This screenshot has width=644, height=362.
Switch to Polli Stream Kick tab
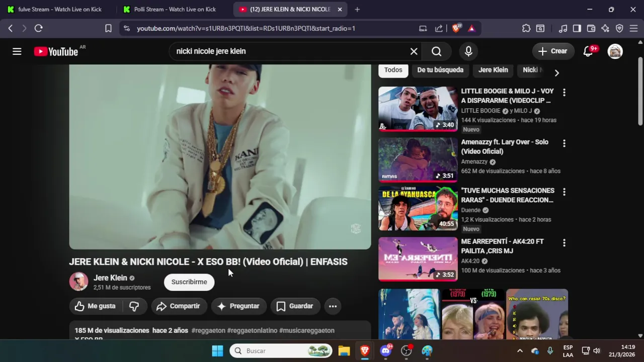[x=170, y=9]
